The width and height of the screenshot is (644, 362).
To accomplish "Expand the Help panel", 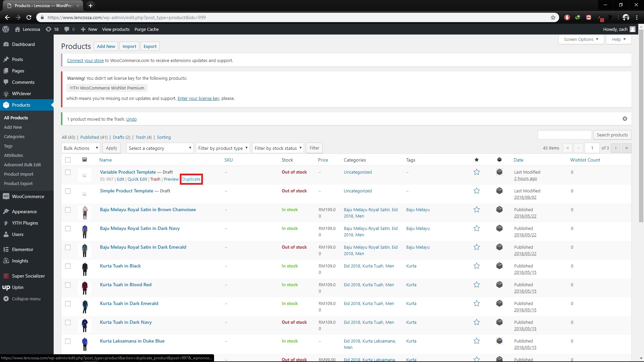I will coord(619,39).
